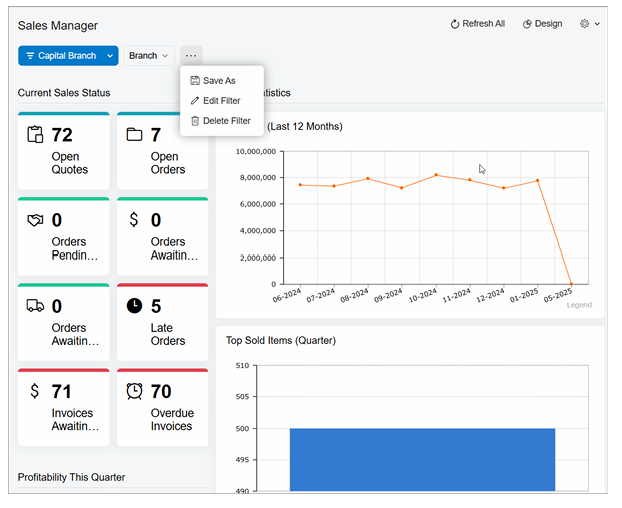Viewport: 622px width, 508px height.
Task: Click the 70 Overdue Invoices tile
Action: coord(162,408)
